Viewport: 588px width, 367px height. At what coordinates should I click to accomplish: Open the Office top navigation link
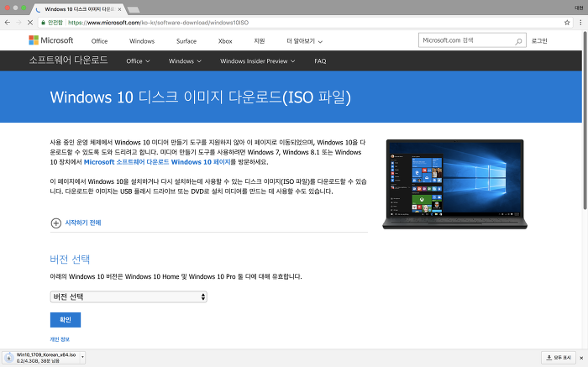coord(99,41)
